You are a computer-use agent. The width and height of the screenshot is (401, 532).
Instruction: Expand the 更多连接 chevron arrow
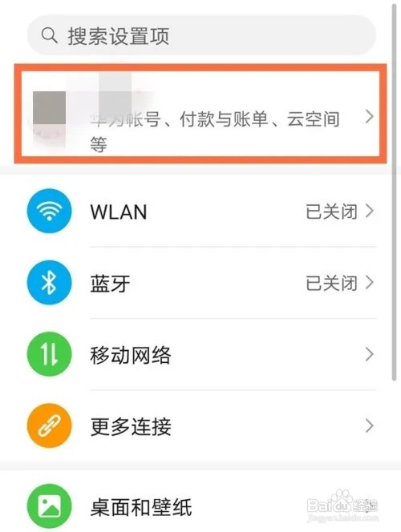pyautogui.click(x=370, y=425)
